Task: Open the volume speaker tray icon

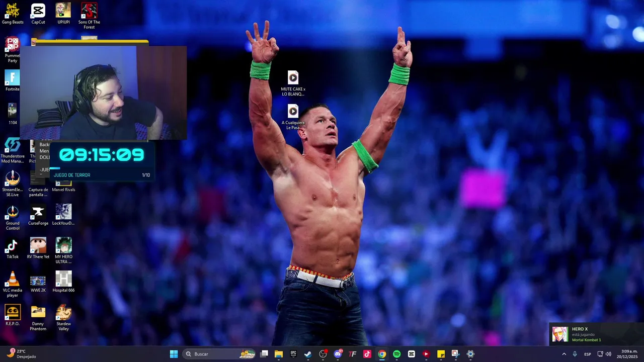Action: pyautogui.click(x=608, y=354)
